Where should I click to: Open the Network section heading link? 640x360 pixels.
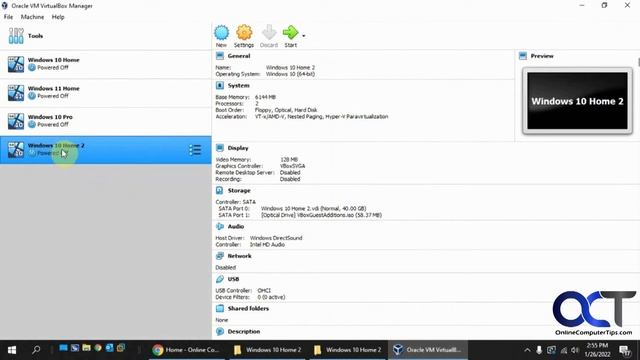(x=239, y=256)
